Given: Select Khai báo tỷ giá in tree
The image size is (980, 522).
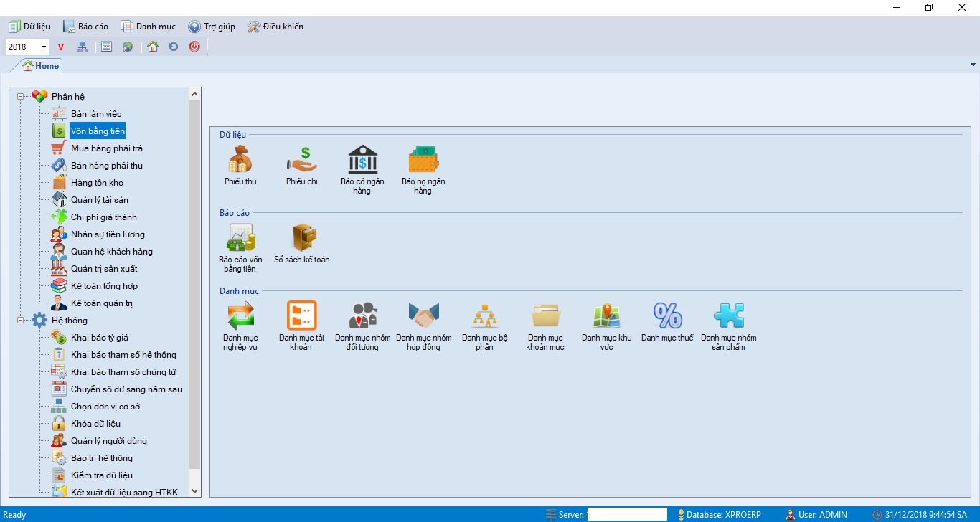Looking at the screenshot, I should 100,338.
